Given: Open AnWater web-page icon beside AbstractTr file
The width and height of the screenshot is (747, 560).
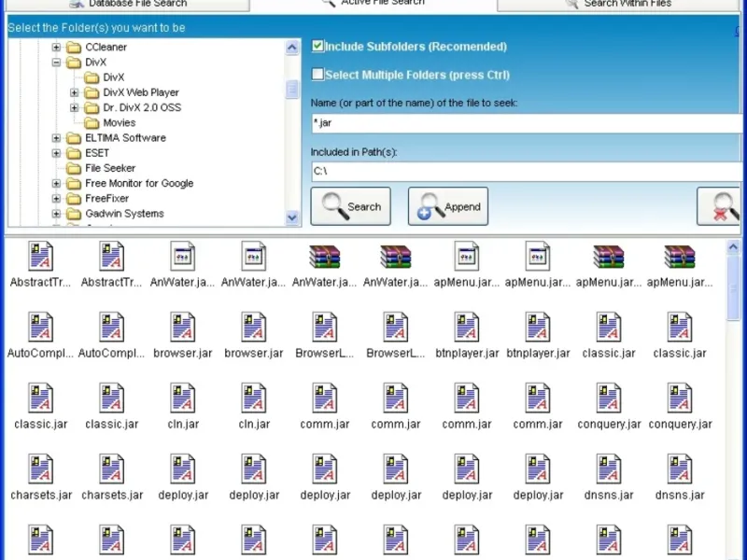Looking at the screenshot, I should pos(182,256).
